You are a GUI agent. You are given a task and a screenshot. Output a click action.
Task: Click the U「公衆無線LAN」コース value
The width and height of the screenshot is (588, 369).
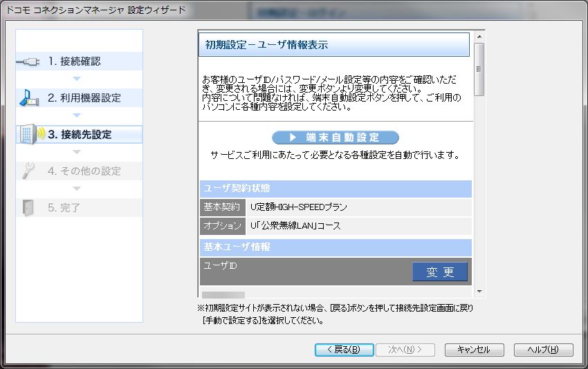[295, 226]
